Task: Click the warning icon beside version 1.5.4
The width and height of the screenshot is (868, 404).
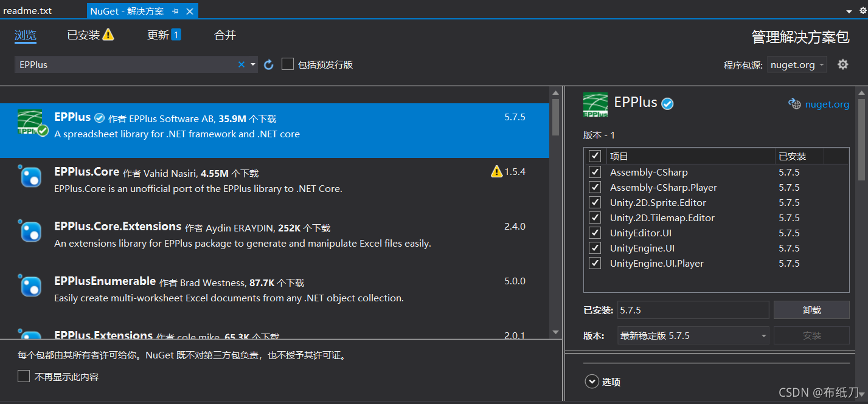Action: tap(496, 172)
